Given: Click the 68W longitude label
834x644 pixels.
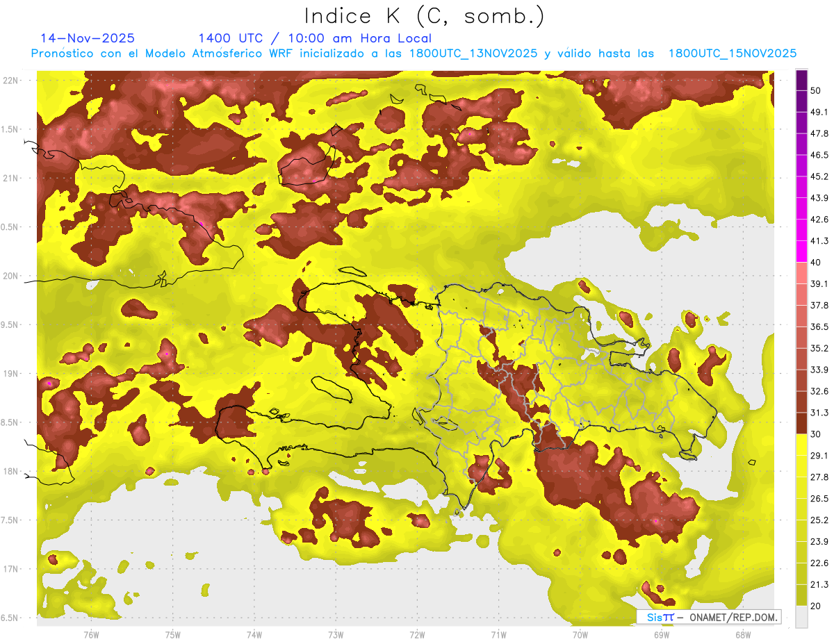Looking at the screenshot, I should pyautogui.click(x=743, y=634).
